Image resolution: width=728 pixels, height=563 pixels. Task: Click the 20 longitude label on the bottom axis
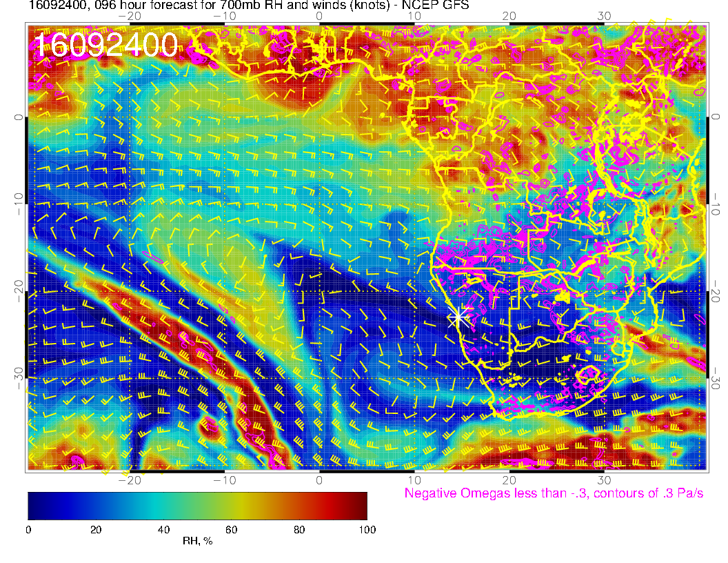(x=509, y=480)
